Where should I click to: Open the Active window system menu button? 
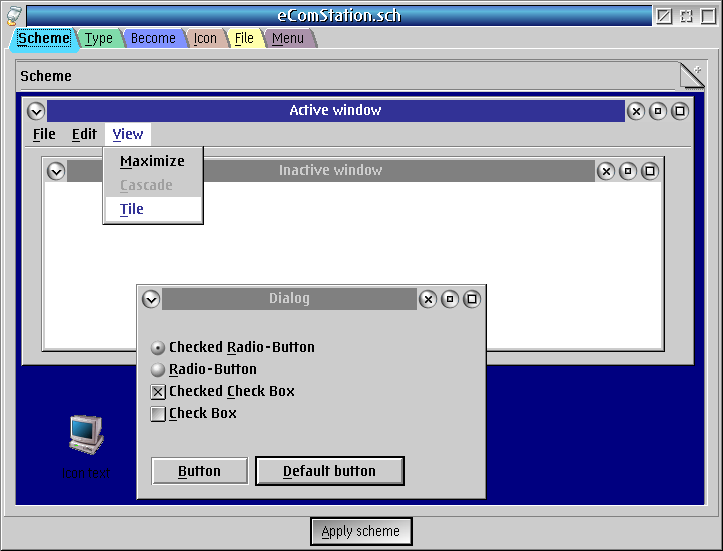36,111
